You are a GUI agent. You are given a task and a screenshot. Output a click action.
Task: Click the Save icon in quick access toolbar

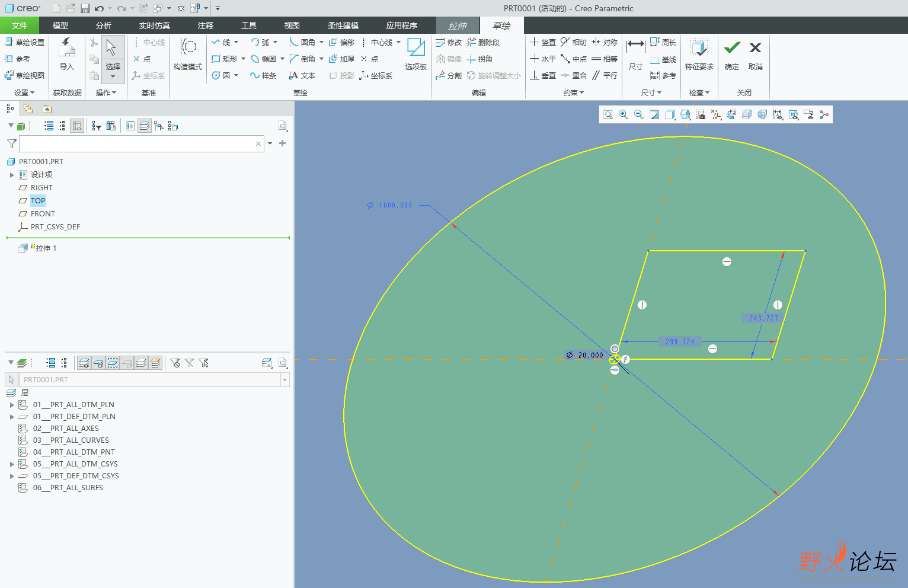85,8
